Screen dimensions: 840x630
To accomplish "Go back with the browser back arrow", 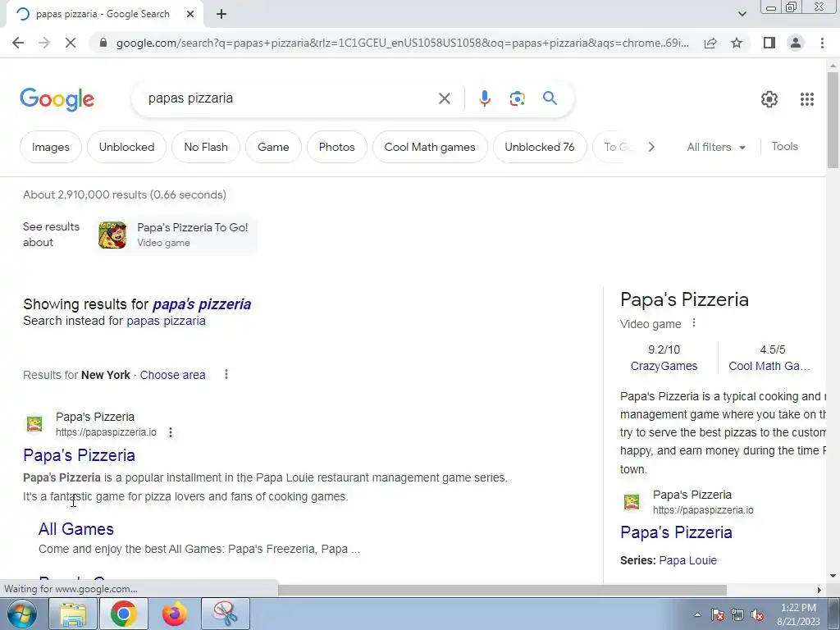I will [x=18, y=43].
